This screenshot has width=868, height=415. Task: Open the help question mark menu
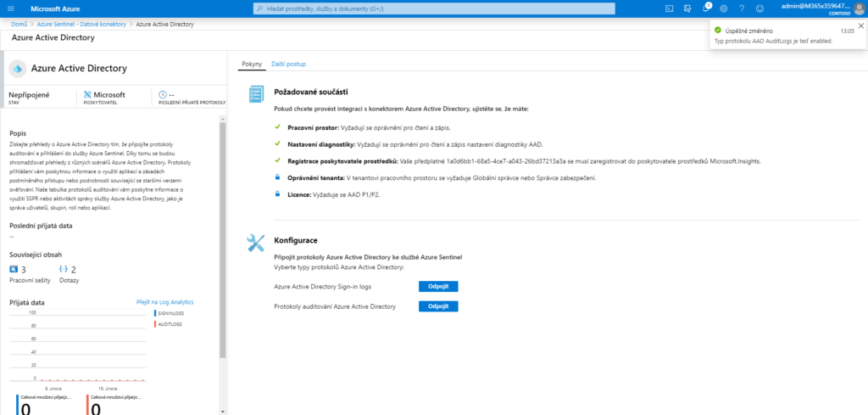point(742,8)
